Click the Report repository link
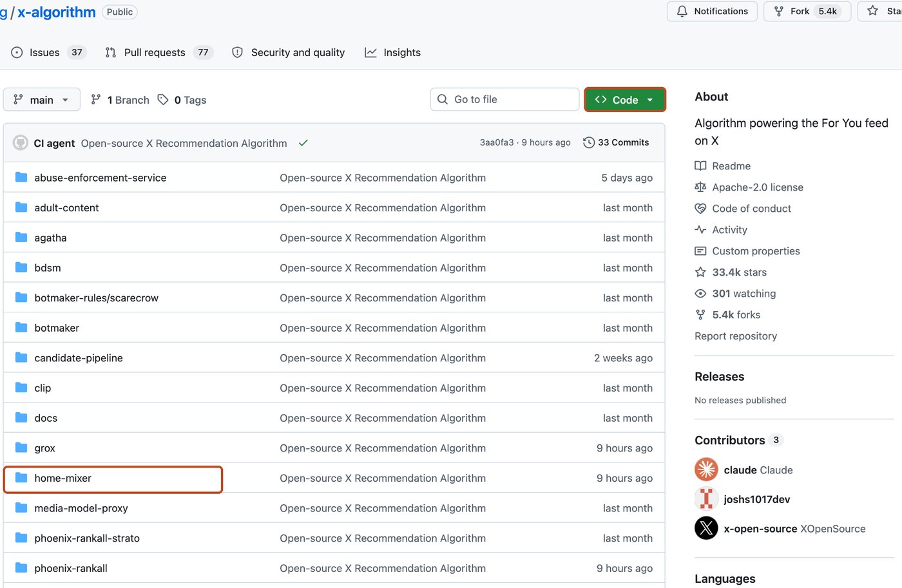Image resolution: width=902 pixels, height=588 pixels. [x=736, y=336]
